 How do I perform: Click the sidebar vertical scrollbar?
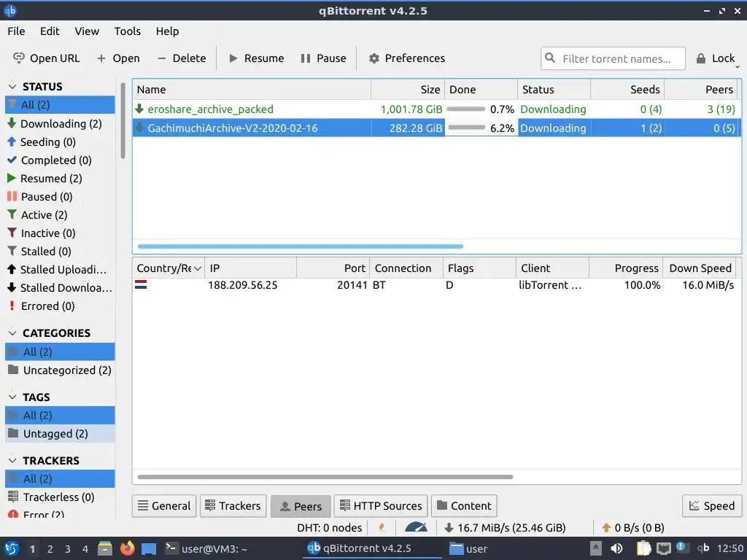(x=123, y=120)
